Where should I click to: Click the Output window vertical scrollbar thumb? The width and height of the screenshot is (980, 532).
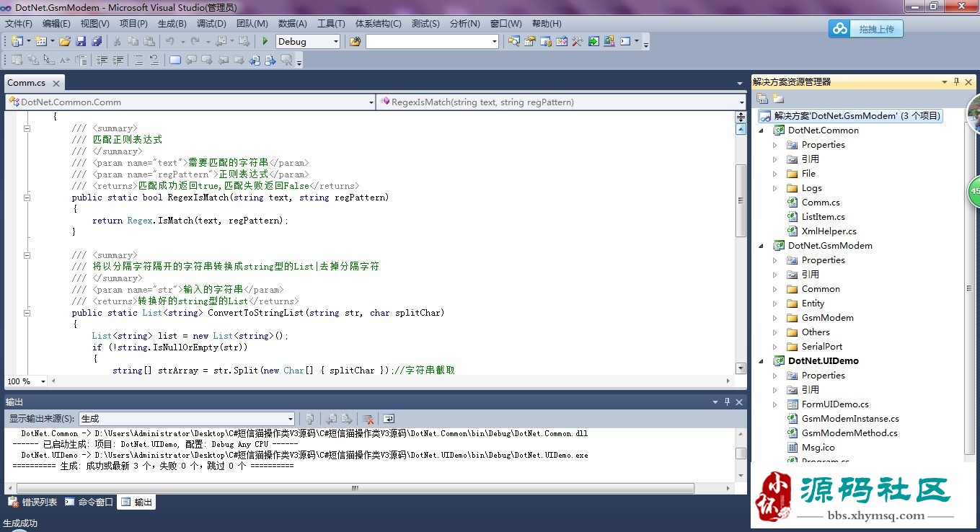point(741,453)
